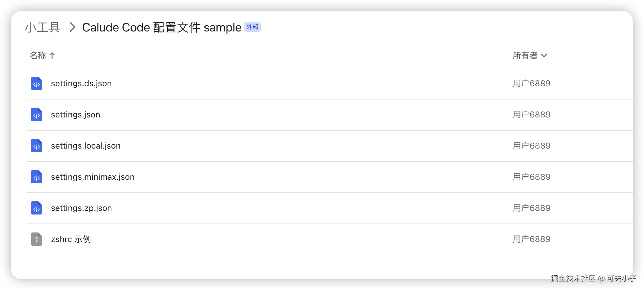Select the settings.local.json file icon
This screenshot has width=644, height=290.
click(36, 146)
